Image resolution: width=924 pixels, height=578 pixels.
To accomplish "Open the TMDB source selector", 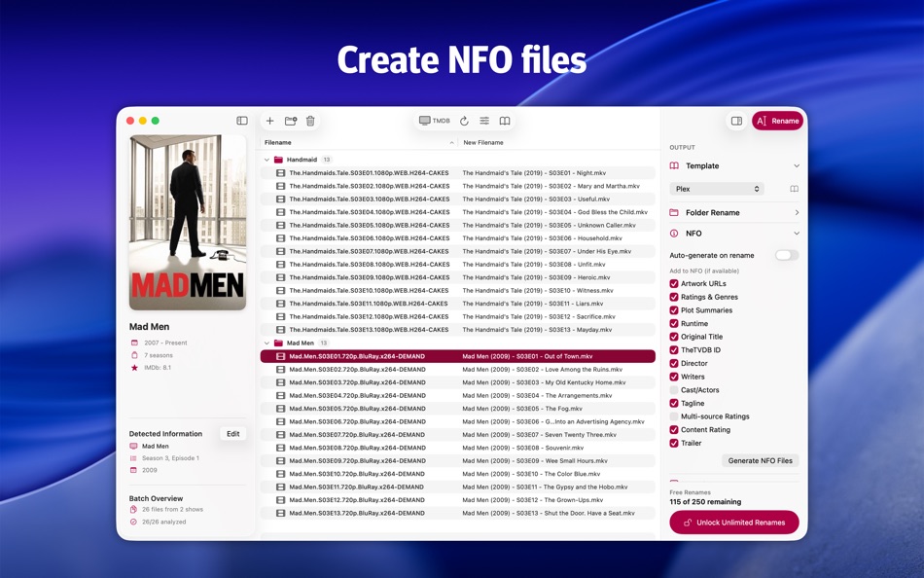I will [434, 120].
